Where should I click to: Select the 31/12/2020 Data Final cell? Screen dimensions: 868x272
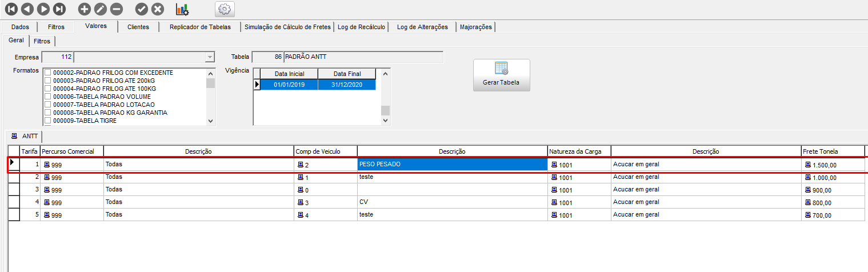347,85
